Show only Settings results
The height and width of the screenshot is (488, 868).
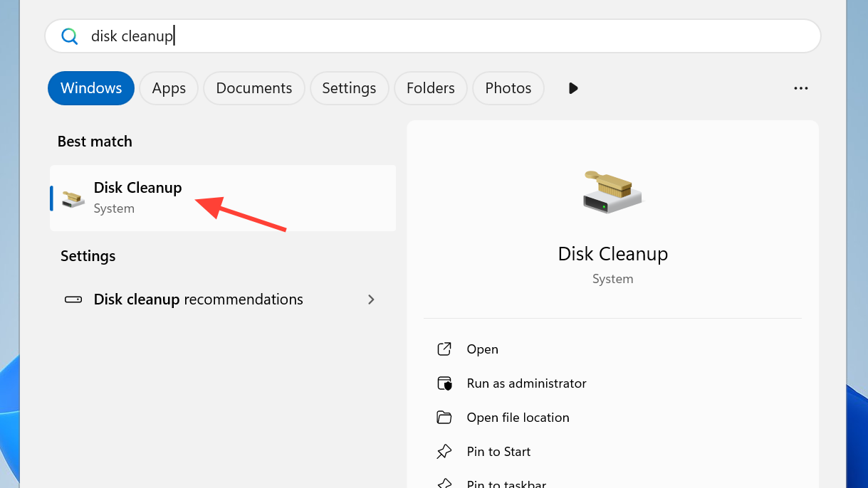point(349,88)
